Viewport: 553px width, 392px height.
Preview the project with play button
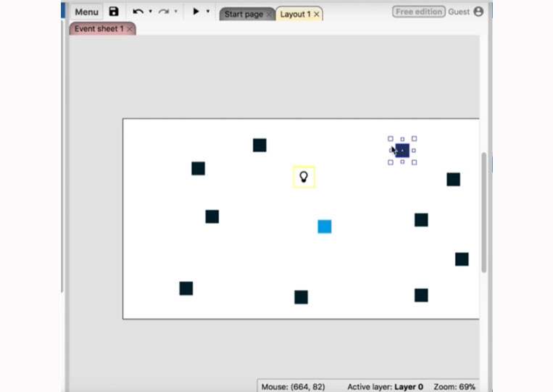[x=196, y=12]
